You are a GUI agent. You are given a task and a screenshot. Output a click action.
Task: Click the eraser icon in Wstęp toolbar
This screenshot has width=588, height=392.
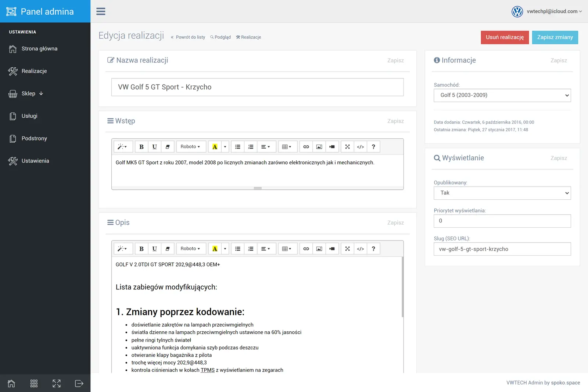pos(168,147)
